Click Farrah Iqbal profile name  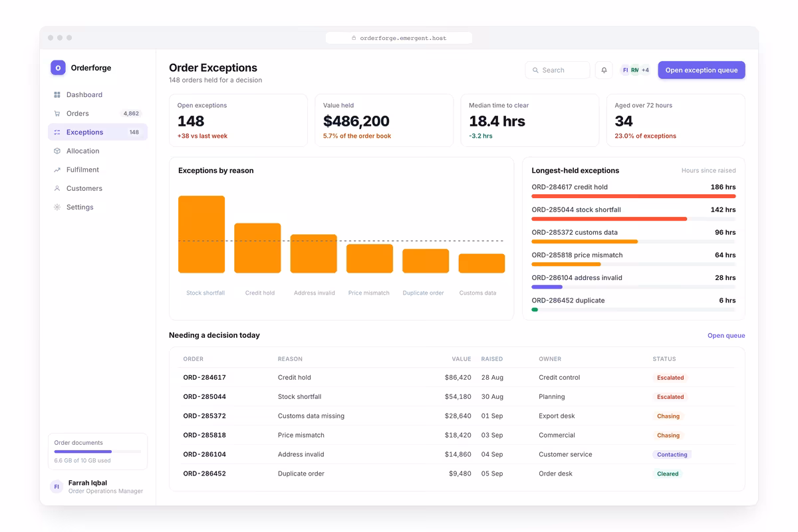pos(88,483)
